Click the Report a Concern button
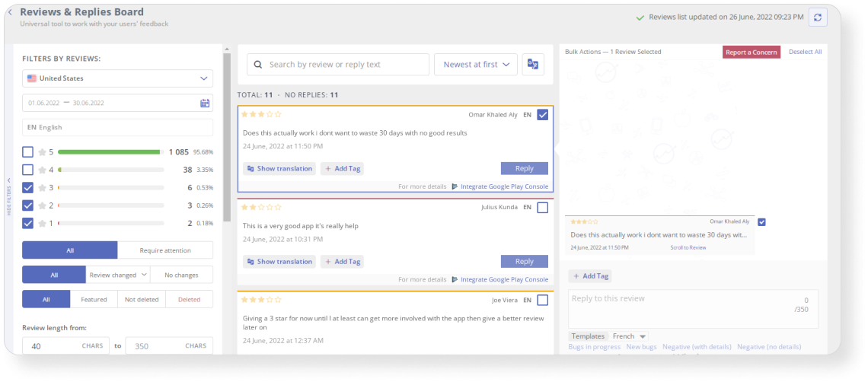The height and width of the screenshot is (382, 868). [752, 52]
